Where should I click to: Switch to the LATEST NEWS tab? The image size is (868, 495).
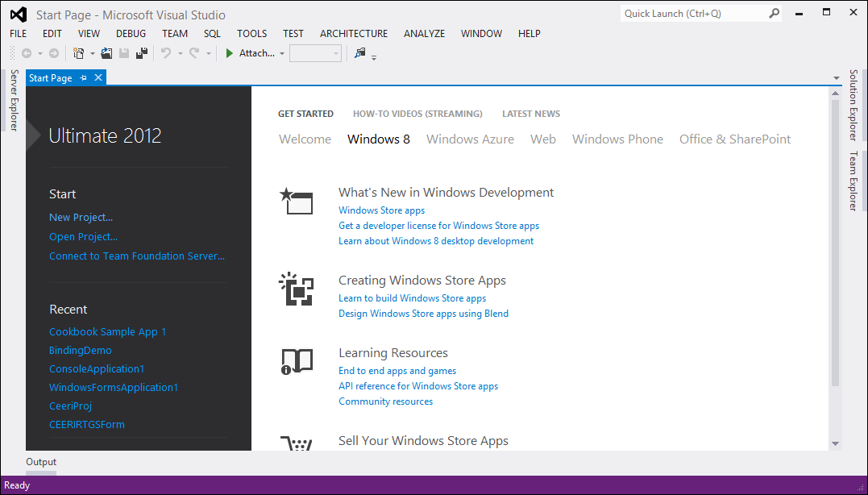tap(531, 114)
